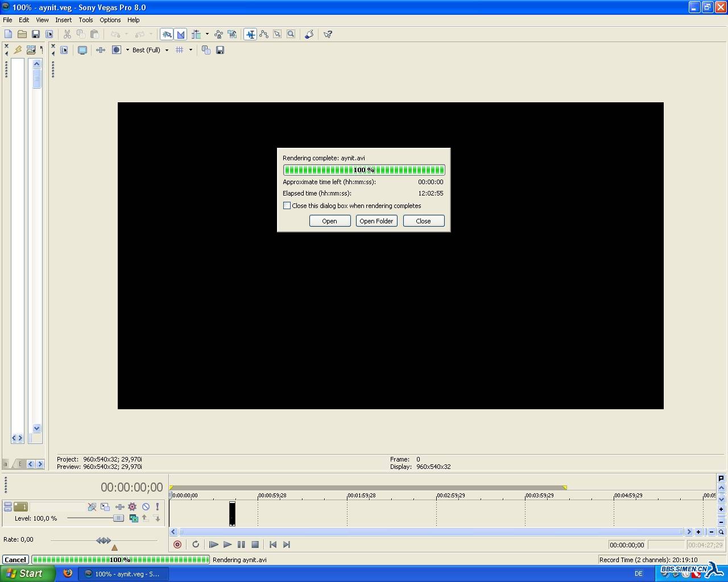This screenshot has height=582, width=728.
Task: Click the Record button in transport bar
Action: click(x=177, y=544)
